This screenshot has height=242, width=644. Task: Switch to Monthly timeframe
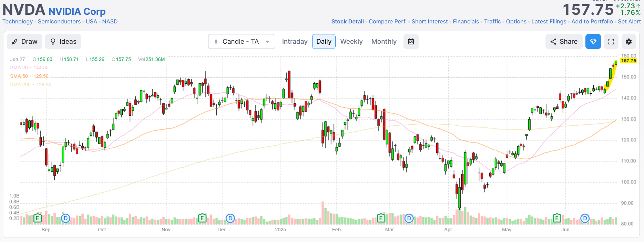pyautogui.click(x=384, y=42)
